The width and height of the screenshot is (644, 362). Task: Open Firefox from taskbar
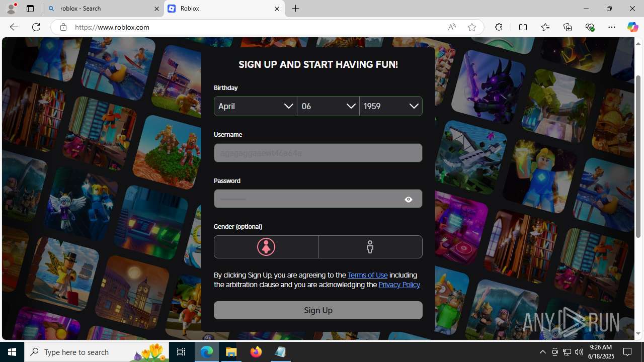click(x=256, y=352)
